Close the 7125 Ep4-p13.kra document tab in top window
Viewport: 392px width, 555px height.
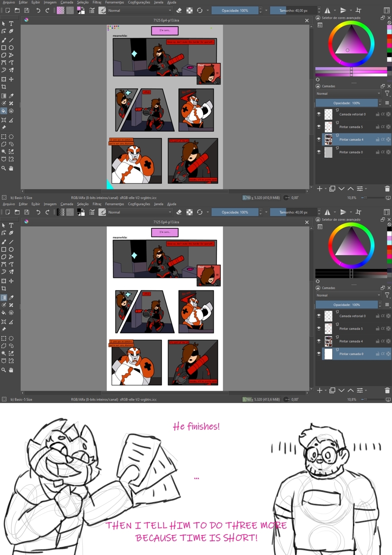(x=307, y=20)
